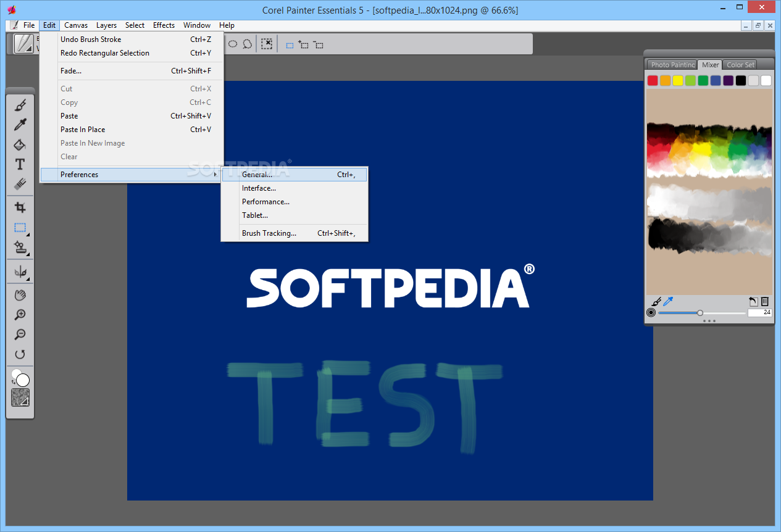Open the Window menu
The height and width of the screenshot is (532, 781).
coord(197,25)
